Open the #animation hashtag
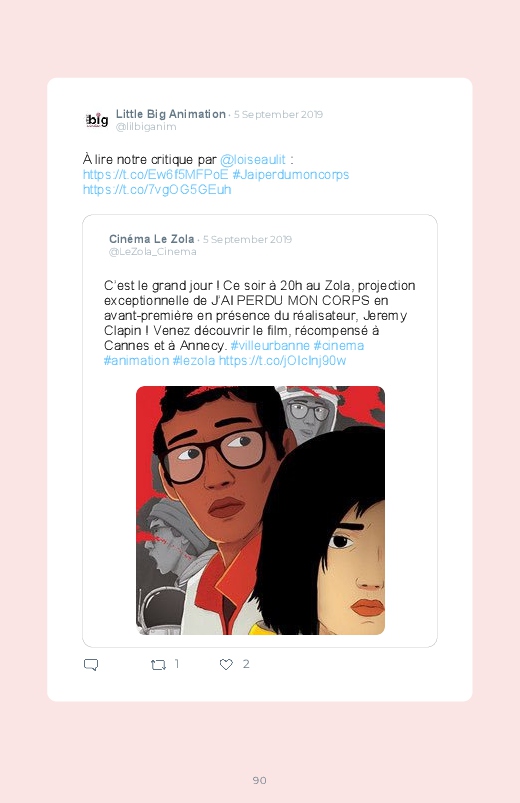This screenshot has height=803, width=520. 136,361
